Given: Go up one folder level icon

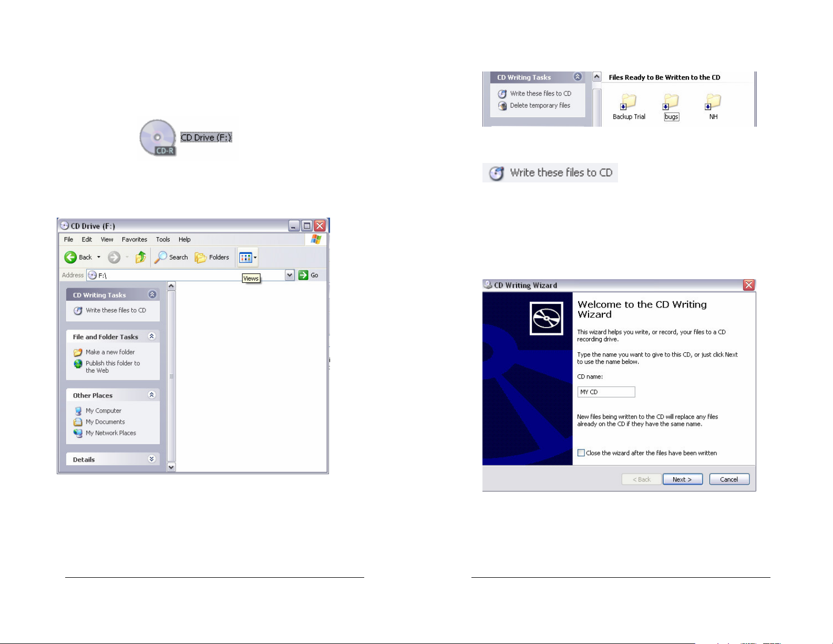Looking at the screenshot, I should (140, 257).
